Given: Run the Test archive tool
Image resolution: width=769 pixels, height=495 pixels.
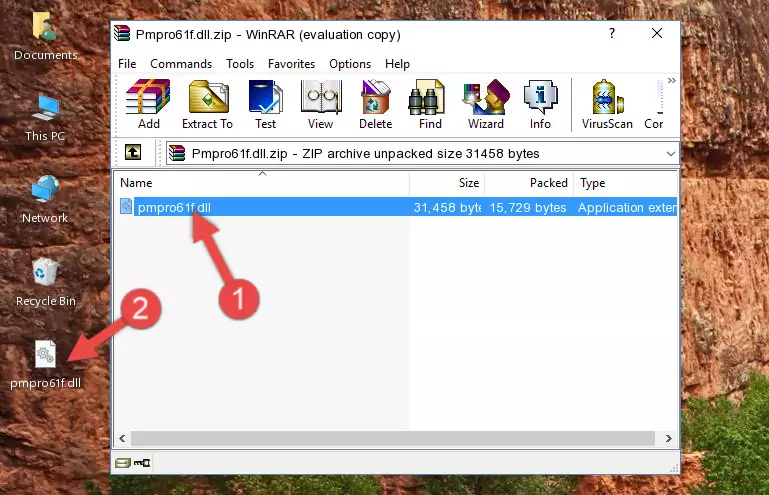Looking at the screenshot, I should click(265, 104).
